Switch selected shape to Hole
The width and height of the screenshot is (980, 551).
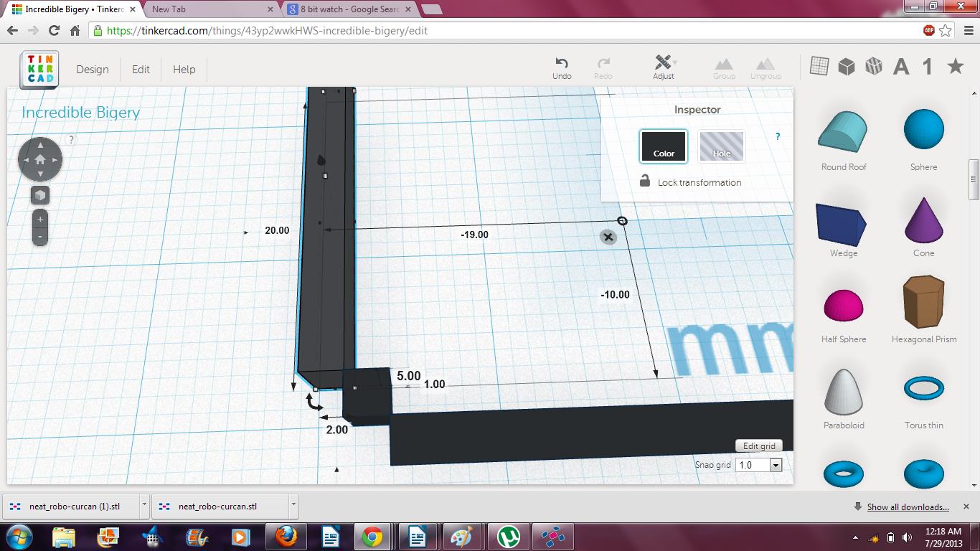click(x=721, y=146)
